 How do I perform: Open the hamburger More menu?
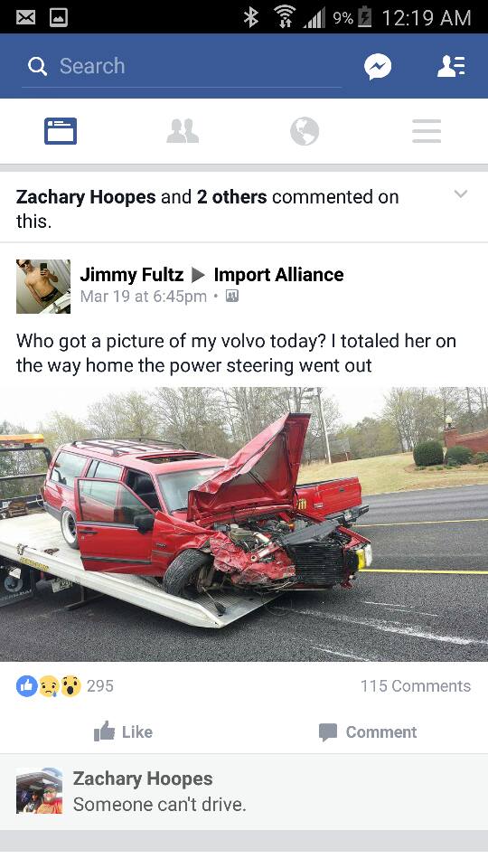[427, 131]
